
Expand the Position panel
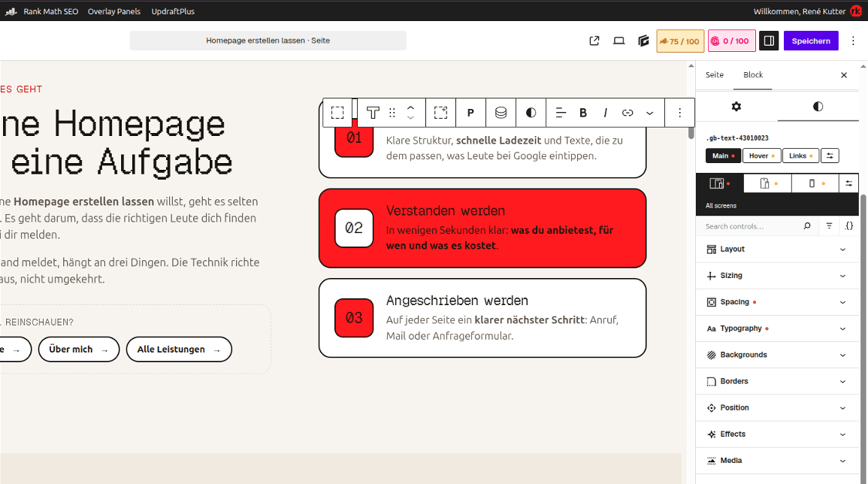point(777,408)
